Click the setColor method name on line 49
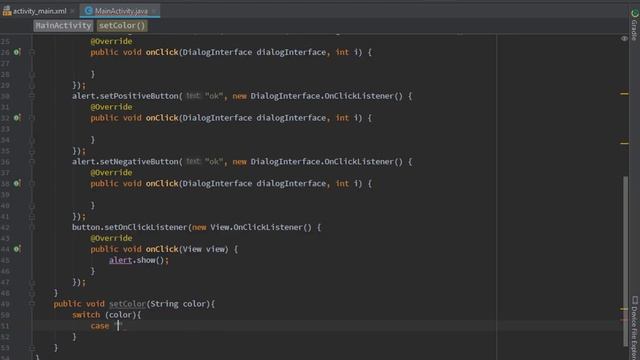This screenshot has width=640, height=360. [x=127, y=304]
